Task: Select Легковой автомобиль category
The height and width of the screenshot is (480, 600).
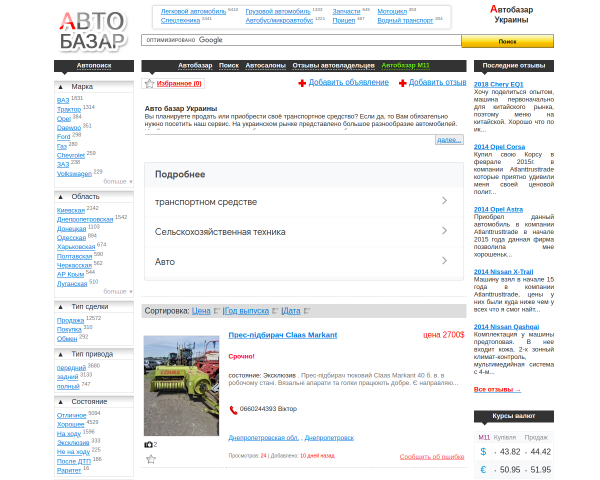Action: 193,11
